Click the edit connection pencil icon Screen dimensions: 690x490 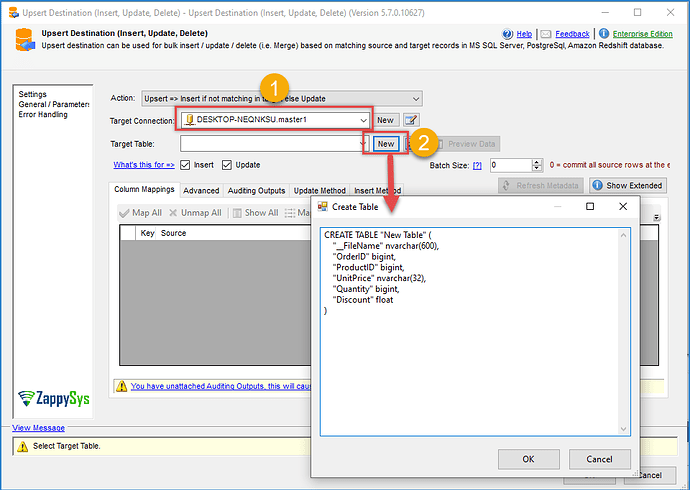click(x=411, y=120)
